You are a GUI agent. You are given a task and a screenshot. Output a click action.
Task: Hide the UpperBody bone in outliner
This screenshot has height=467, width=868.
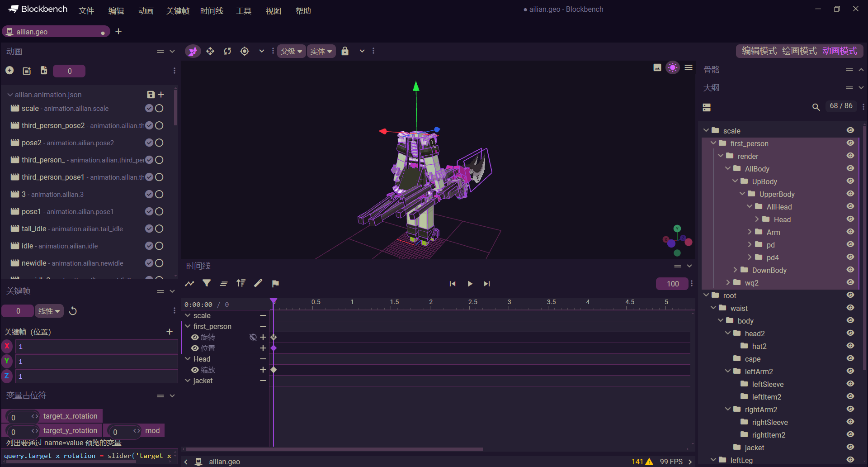coord(850,194)
